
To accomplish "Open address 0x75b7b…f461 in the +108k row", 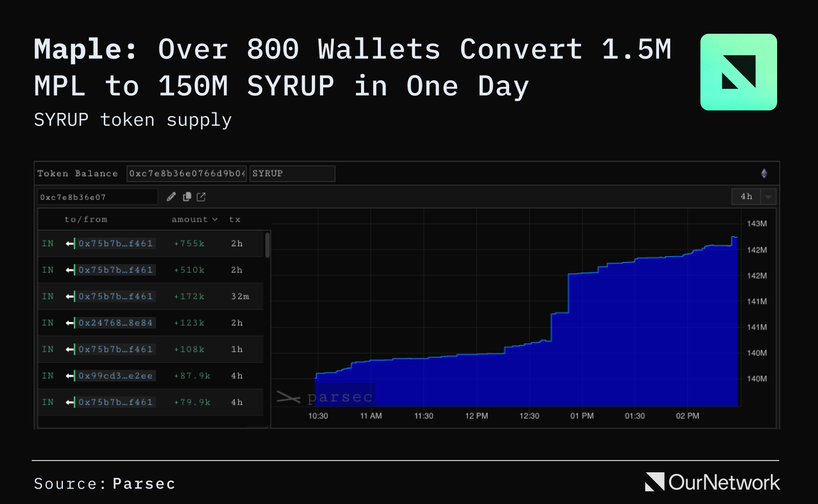I will pyautogui.click(x=116, y=350).
